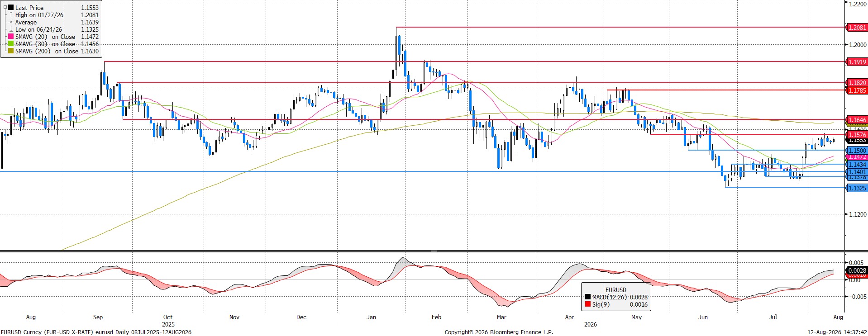Click the pink SMAVG (20) swatch

tap(11, 37)
